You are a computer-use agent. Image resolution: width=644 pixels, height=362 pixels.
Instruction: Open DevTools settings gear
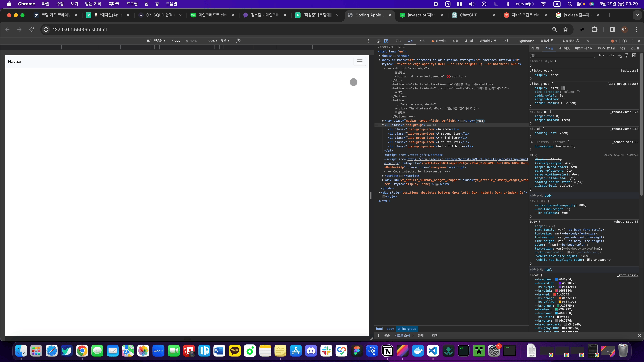click(625, 41)
